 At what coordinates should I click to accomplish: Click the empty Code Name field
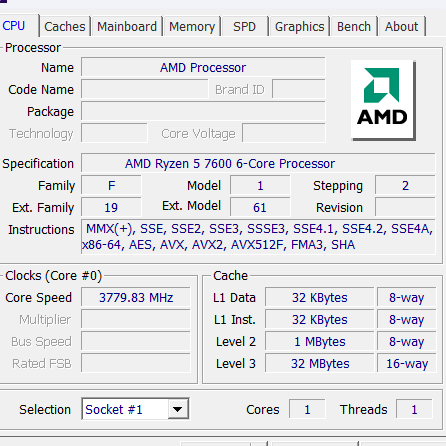tap(145, 89)
